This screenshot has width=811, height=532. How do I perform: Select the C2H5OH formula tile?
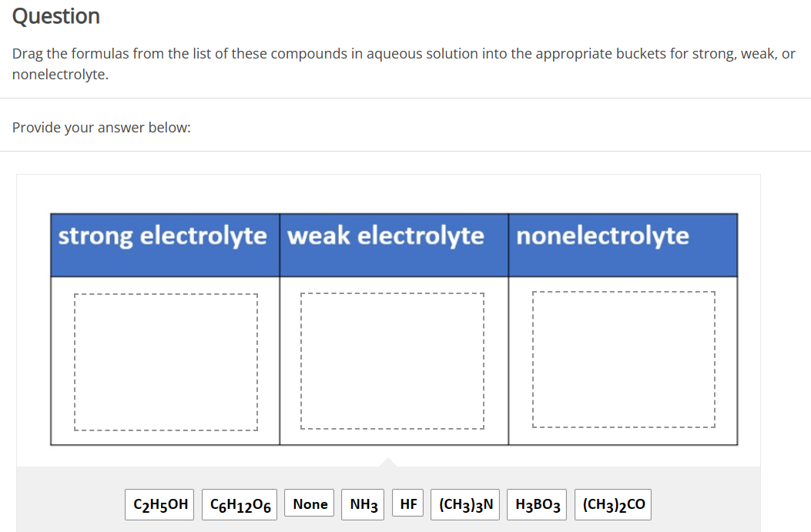coord(159,504)
